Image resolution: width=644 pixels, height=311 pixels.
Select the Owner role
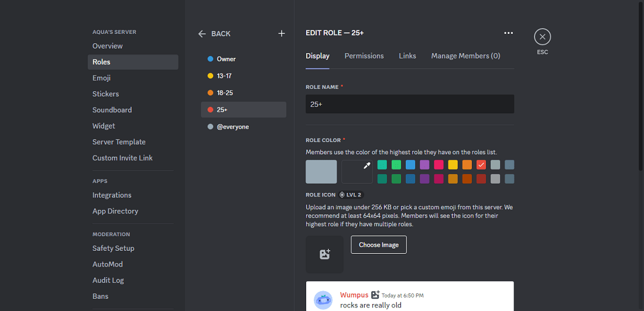coord(244,59)
